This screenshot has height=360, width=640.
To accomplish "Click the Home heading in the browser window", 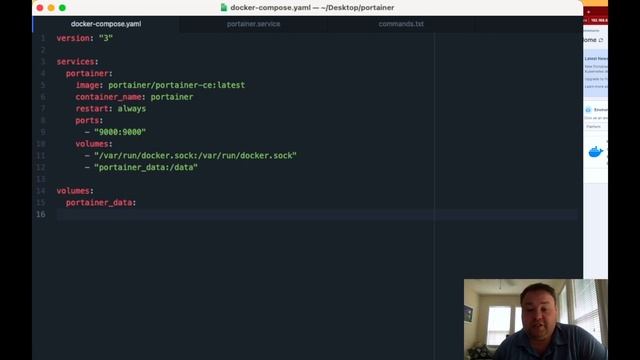I will coord(590,40).
